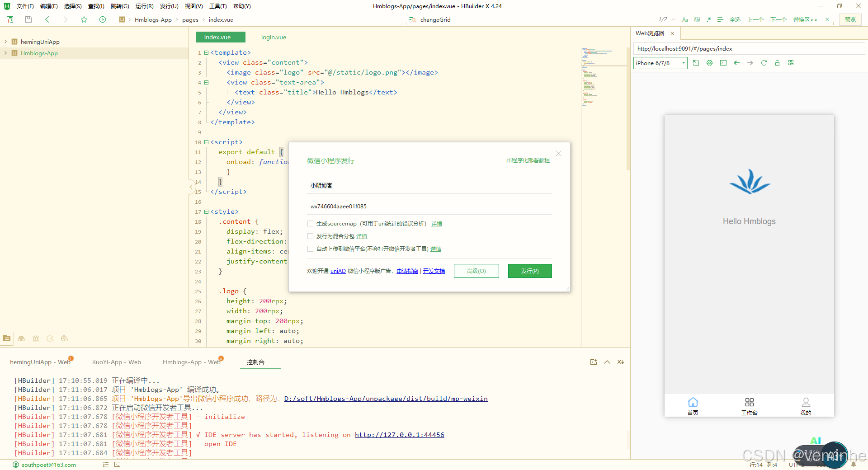868x470 pixels.
Task: Open the 开发文档 link
Action: (x=434, y=271)
